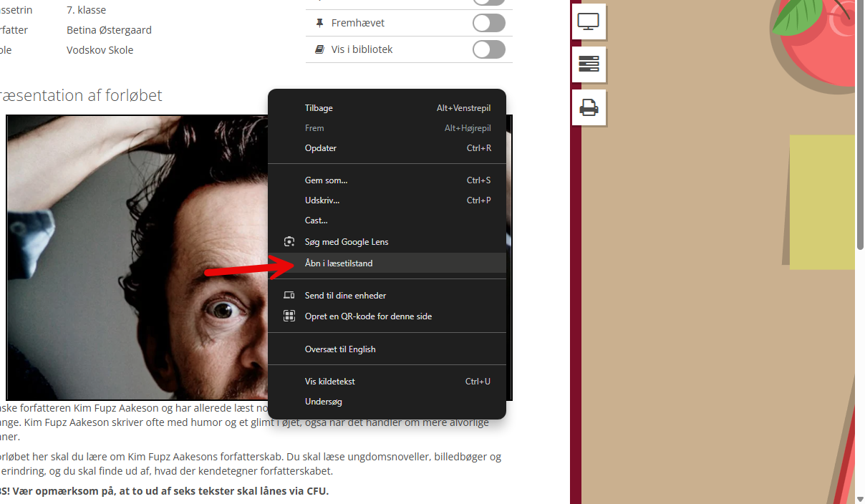Choose Opdater from the context menu
865x504 pixels.
click(x=320, y=148)
